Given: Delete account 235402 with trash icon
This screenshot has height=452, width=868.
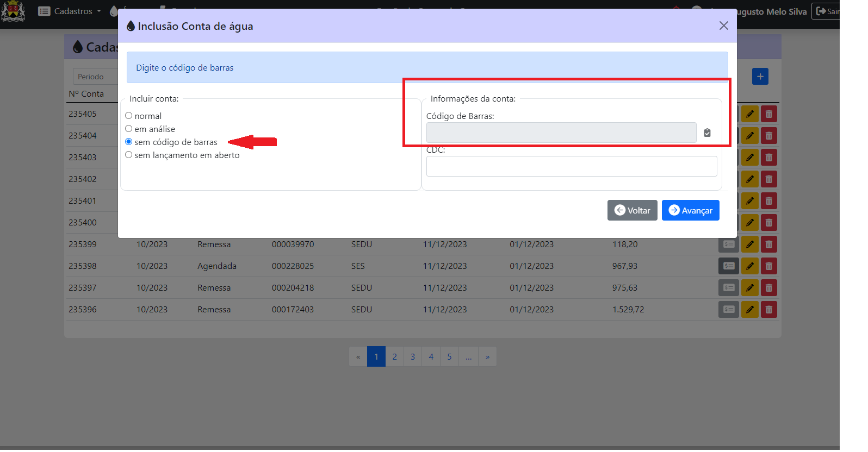Looking at the screenshot, I should tap(769, 179).
